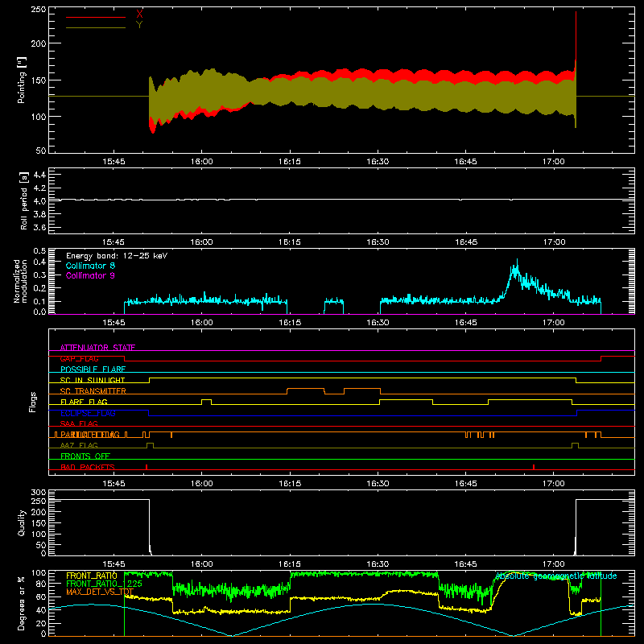Click the cyan 'Collimator 8' legend label
Image resolution: width=644 pixels, height=644 pixels.
90,266
